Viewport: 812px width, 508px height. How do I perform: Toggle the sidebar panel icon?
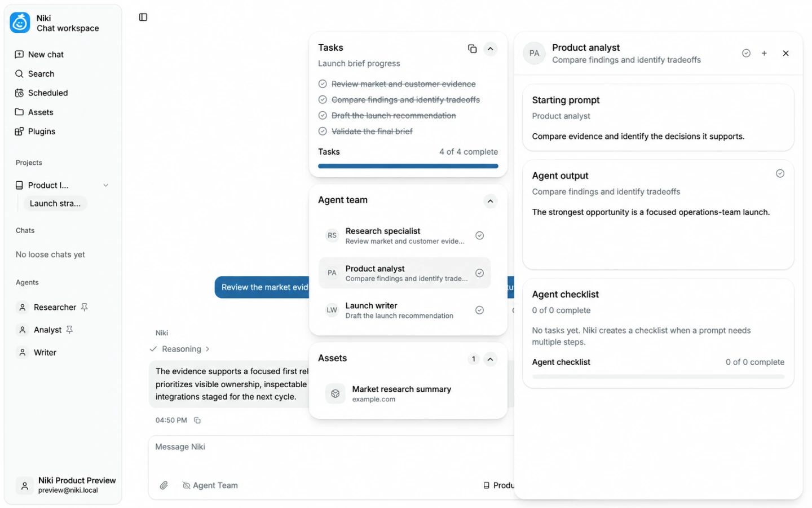point(143,17)
